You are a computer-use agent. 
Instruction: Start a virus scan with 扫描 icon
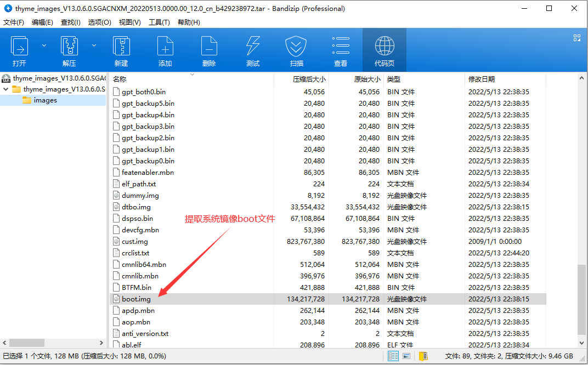tap(296, 50)
